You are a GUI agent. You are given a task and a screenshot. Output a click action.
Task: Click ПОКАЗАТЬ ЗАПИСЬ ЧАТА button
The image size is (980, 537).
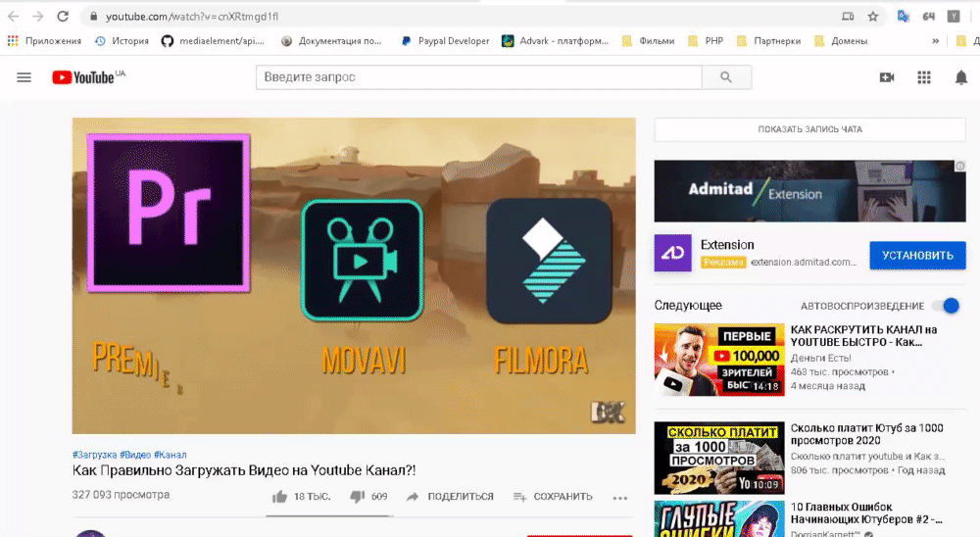point(810,129)
